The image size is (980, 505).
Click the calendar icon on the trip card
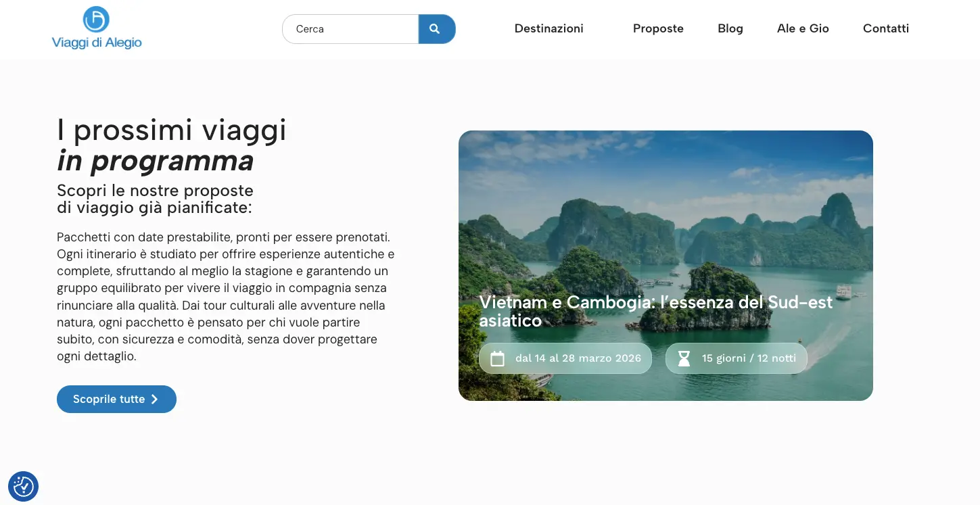tap(497, 358)
